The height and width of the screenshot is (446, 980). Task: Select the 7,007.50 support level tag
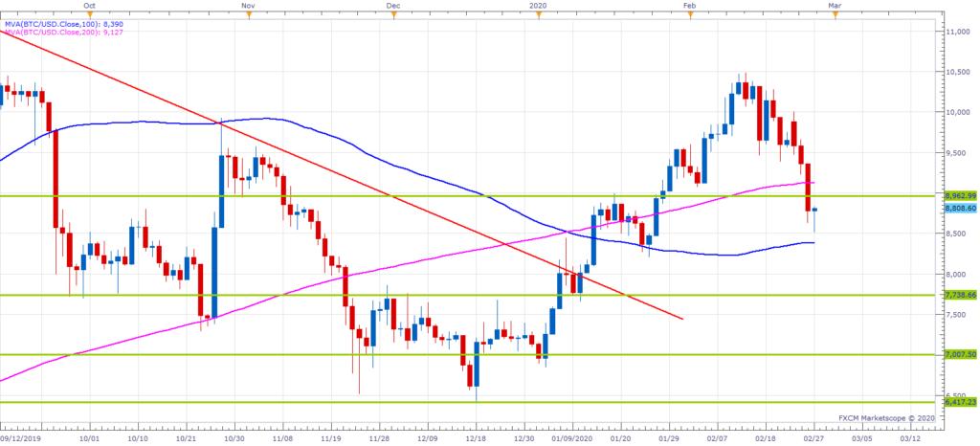point(959,355)
